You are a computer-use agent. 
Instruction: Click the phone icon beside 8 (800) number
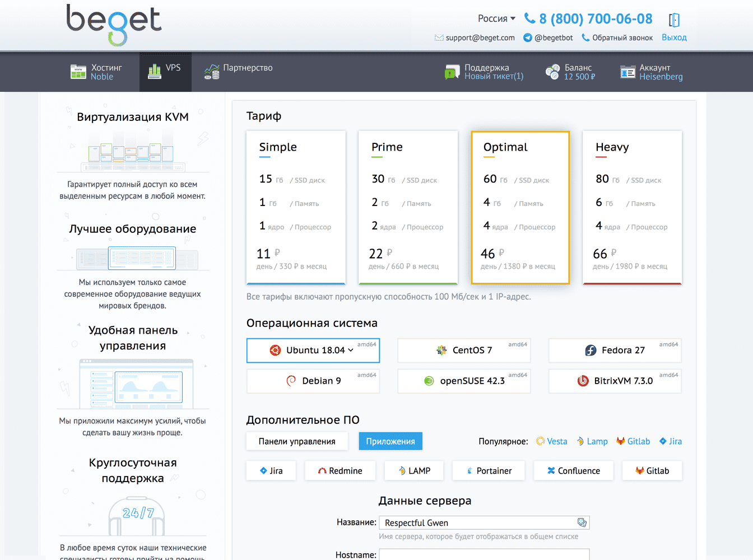pyautogui.click(x=529, y=18)
